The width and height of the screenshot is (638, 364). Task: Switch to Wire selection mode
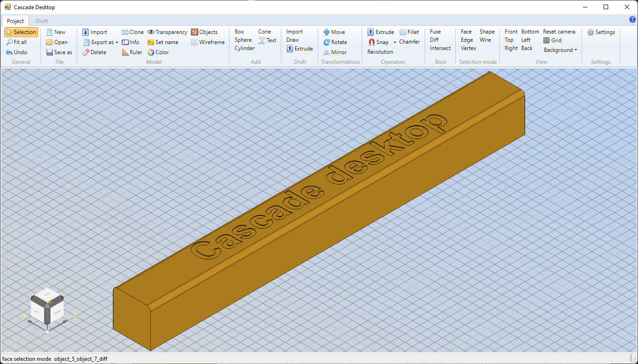pyautogui.click(x=485, y=40)
